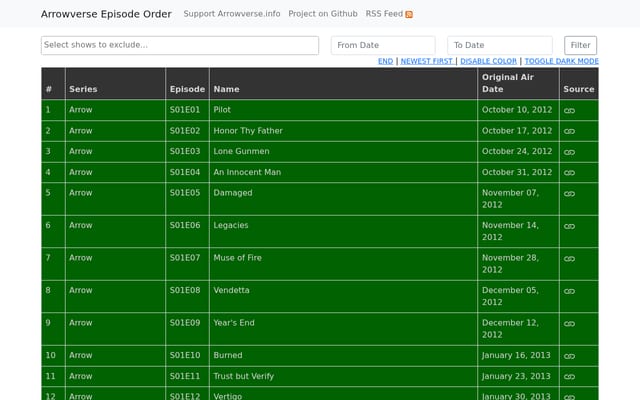Viewport: 640px width, 400px height.
Task: Select the episode name Muse of Fire
Action: (238, 258)
